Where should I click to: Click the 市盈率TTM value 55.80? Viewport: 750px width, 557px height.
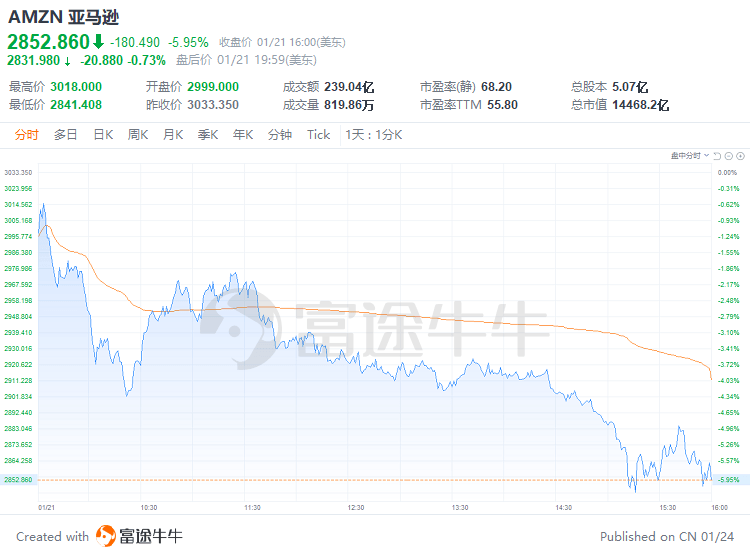[x=503, y=105]
